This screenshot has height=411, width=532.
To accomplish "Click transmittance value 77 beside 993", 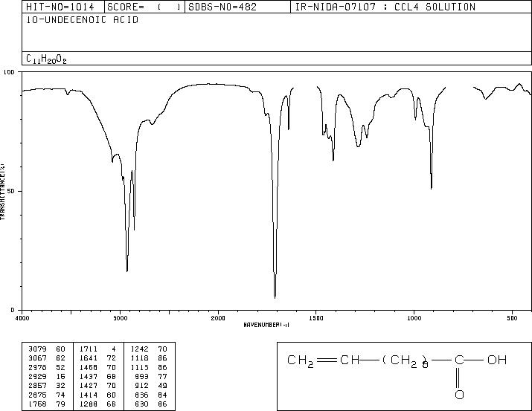I will [x=162, y=376].
